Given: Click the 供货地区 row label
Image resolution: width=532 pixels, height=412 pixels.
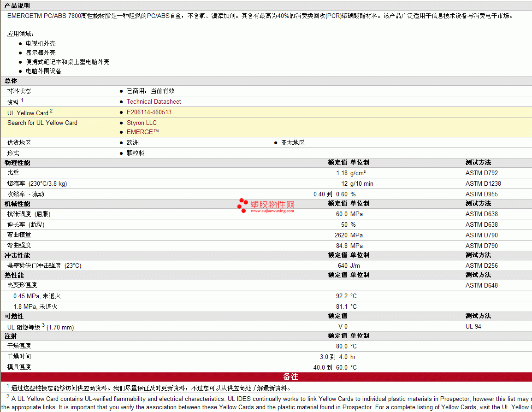Looking at the screenshot, I should pyautogui.click(x=19, y=142).
